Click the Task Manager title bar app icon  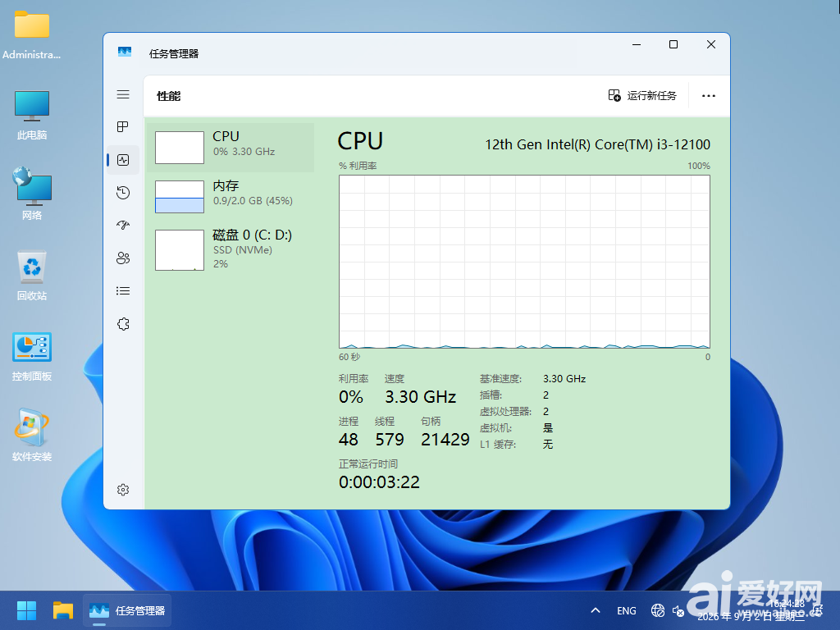pyautogui.click(x=125, y=52)
